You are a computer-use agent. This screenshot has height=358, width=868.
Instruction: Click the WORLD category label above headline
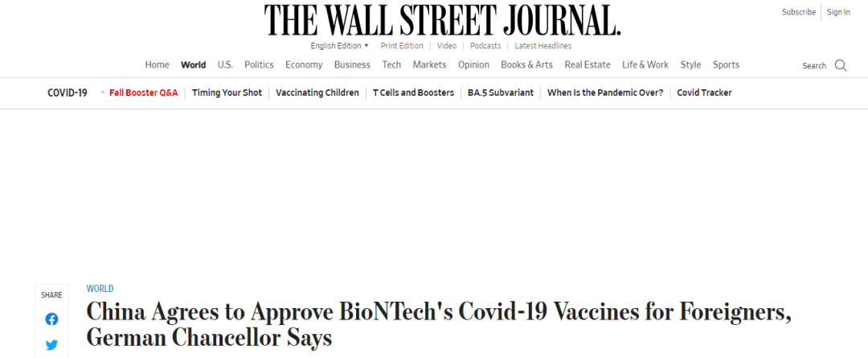(x=100, y=288)
